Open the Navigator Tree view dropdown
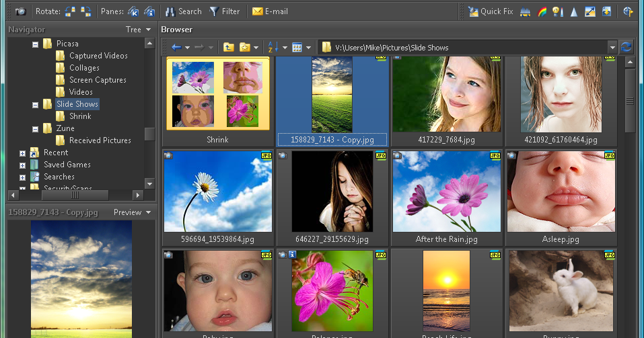 139,30
